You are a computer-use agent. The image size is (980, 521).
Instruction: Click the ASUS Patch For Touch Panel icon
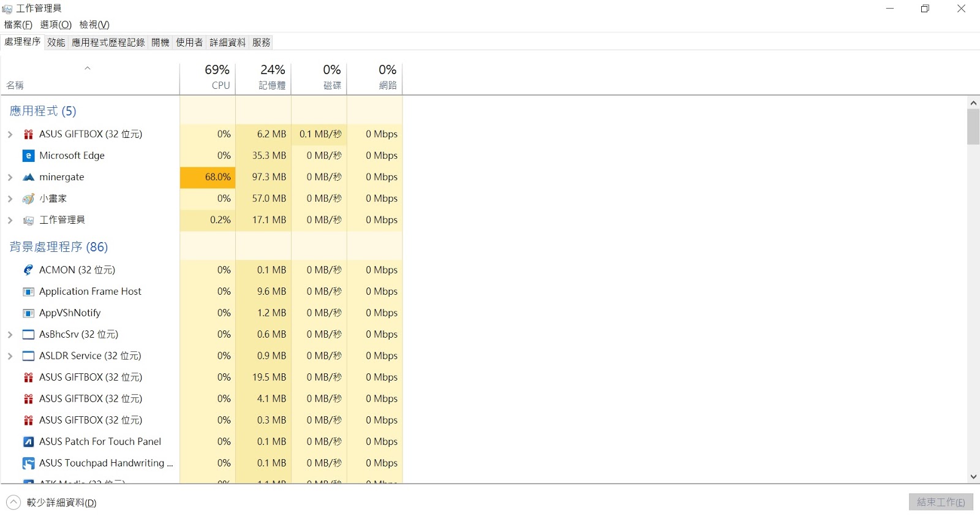(x=28, y=441)
